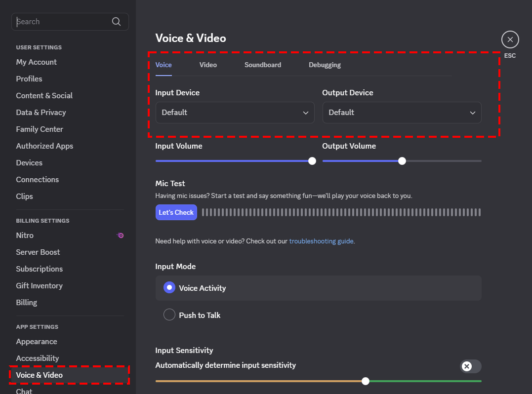The image size is (532, 394).
Task: Click the mic test level meter
Action: (x=341, y=212)
